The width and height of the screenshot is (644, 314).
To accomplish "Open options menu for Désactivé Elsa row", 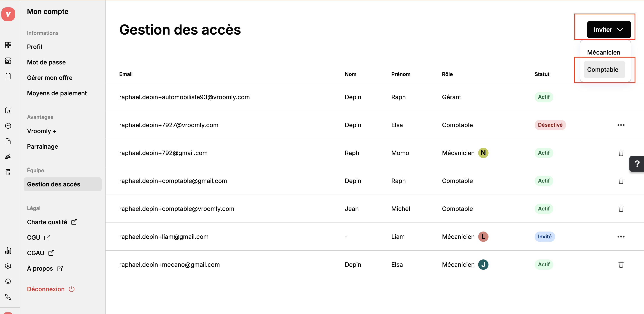I will [x=621, y=125].
